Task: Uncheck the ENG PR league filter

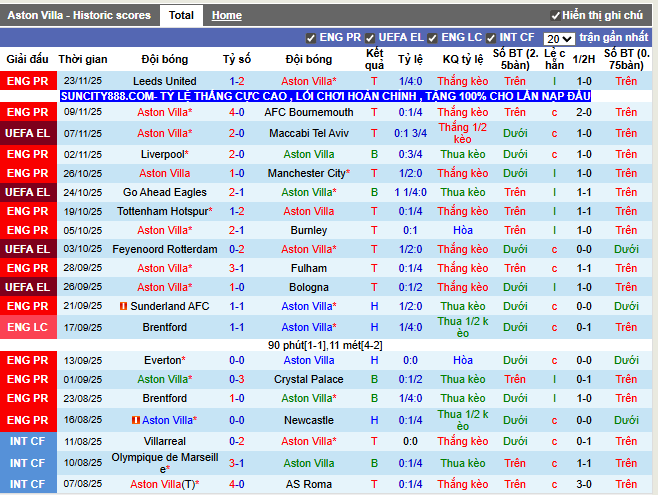Action: [311, 38]
